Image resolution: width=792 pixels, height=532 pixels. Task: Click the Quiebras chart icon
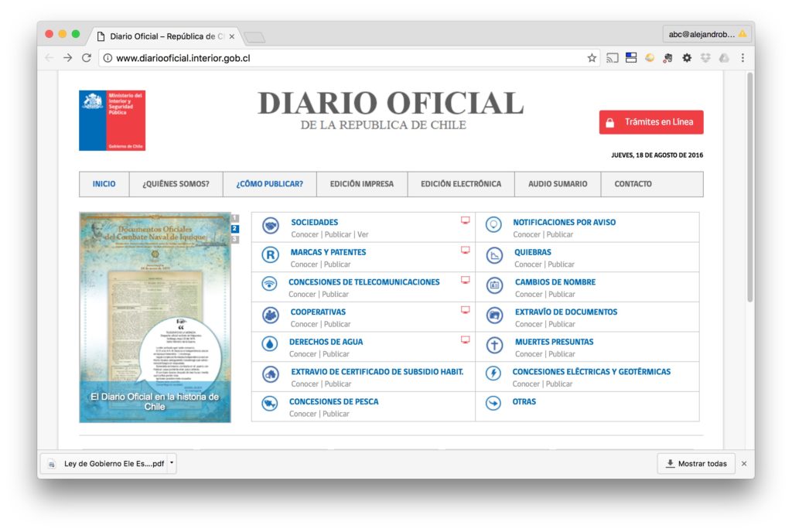[494, 255]
